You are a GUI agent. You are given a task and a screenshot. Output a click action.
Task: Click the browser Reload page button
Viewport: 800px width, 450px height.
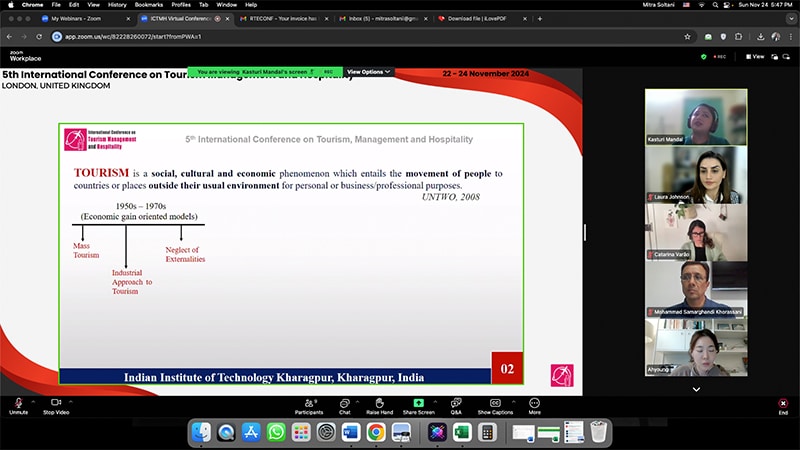click(x=40, y=36)
